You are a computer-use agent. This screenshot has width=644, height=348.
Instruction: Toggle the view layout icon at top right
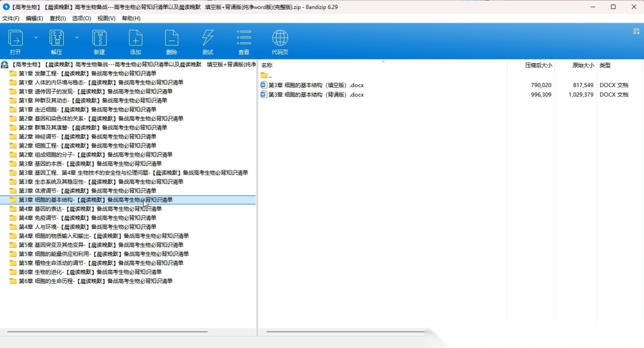coord(636,31)
